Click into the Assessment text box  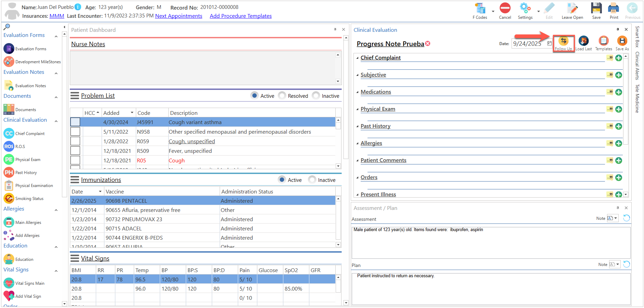[491, 242]
